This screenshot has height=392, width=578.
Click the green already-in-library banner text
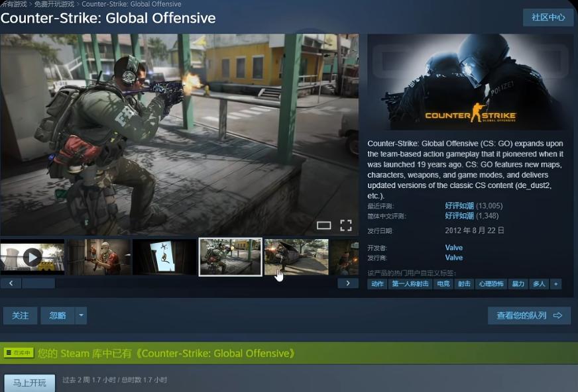166,354
